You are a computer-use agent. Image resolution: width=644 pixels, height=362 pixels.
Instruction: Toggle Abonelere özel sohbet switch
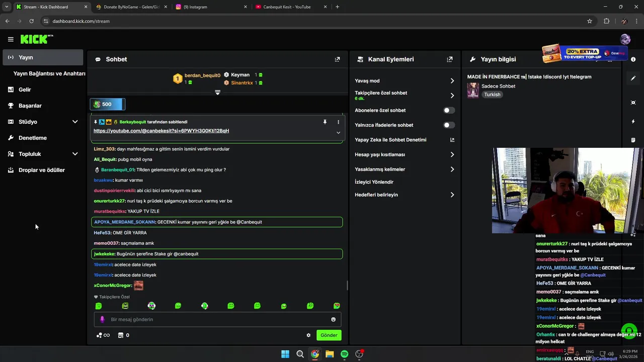pos(449,110)
